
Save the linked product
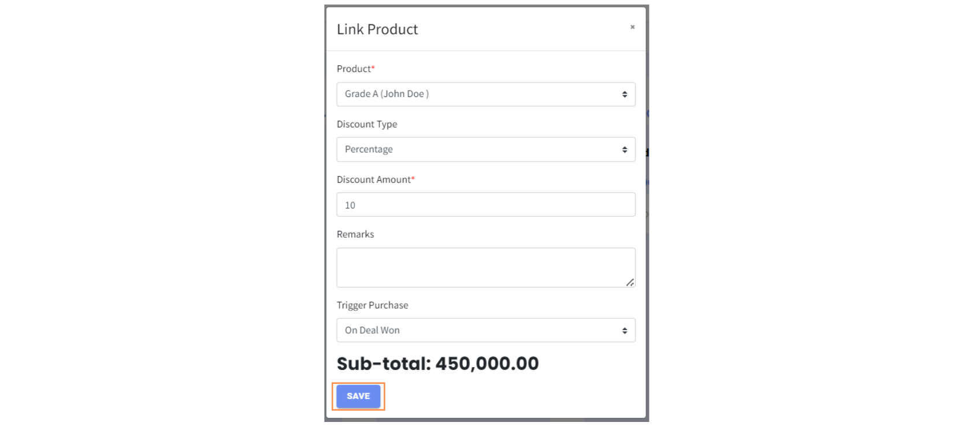(358, 397)
